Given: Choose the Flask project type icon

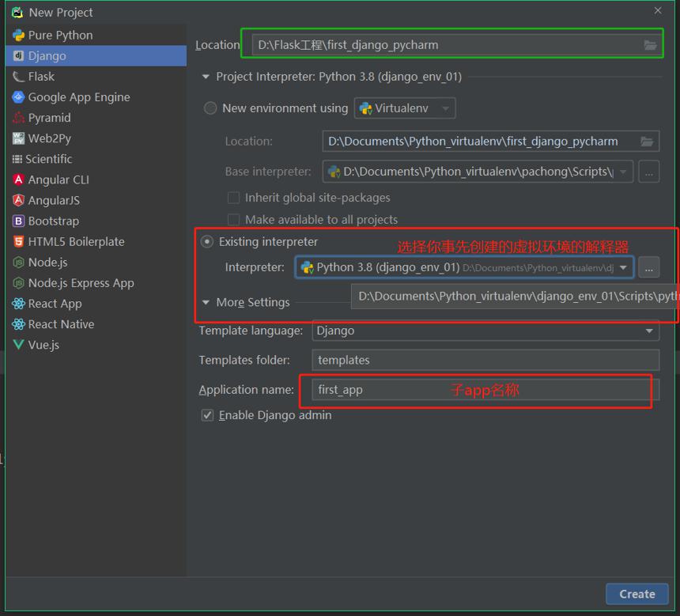Looking at the screenshot, I should tap(19, 77).
